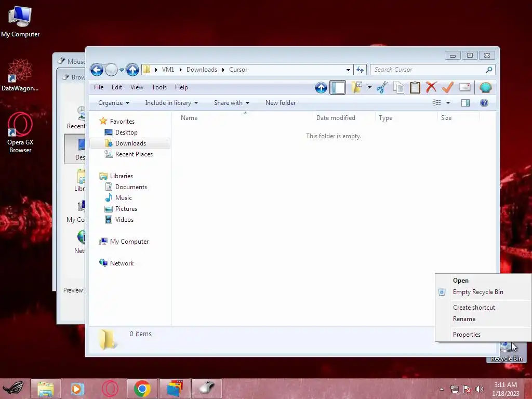The image size is (532, 399).
Task: Expand the Include in library dropdown
Action: tap(171, 103)
